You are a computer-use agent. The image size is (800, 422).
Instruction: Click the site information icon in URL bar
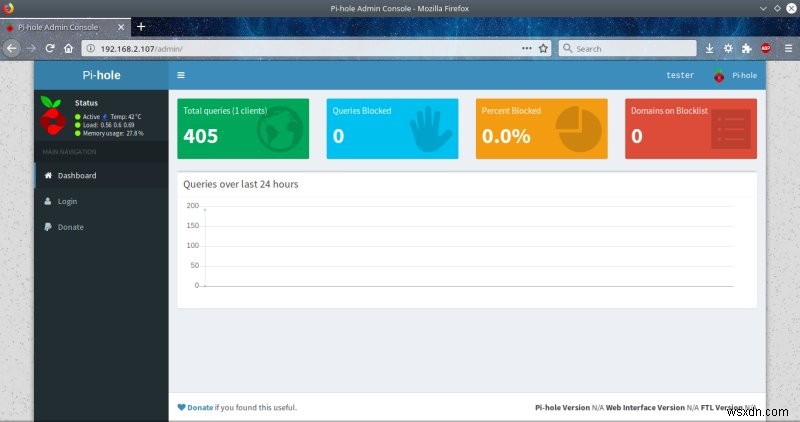(x=90, y=48)
